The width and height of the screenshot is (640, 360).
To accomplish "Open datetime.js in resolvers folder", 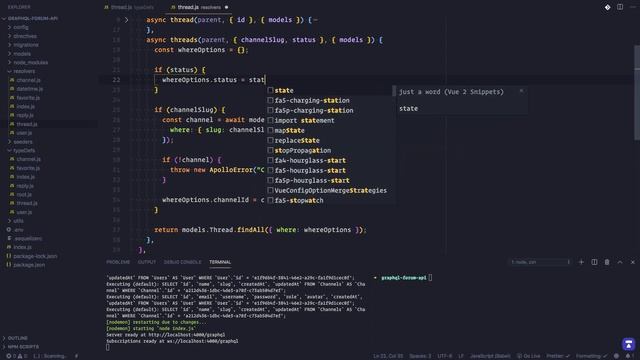I will coord(30,89).
